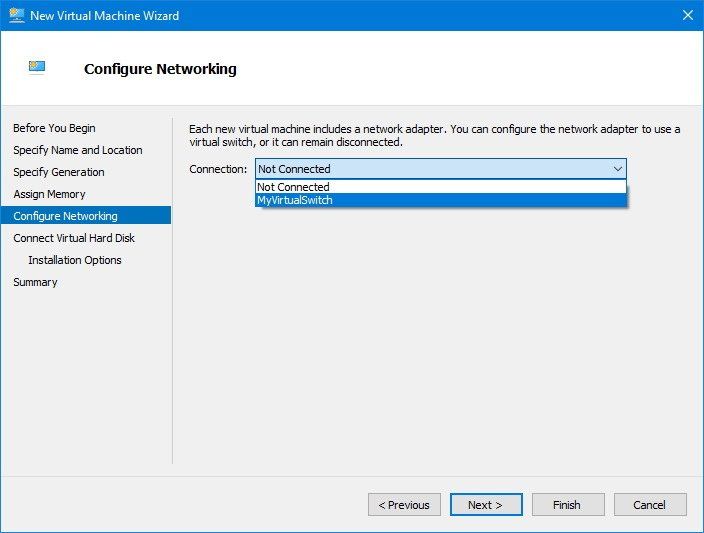Select Not Connected in the dropdown list
The width and height of the screenshot is (704, 533).
pyautogui.click(x=293, y=187)
